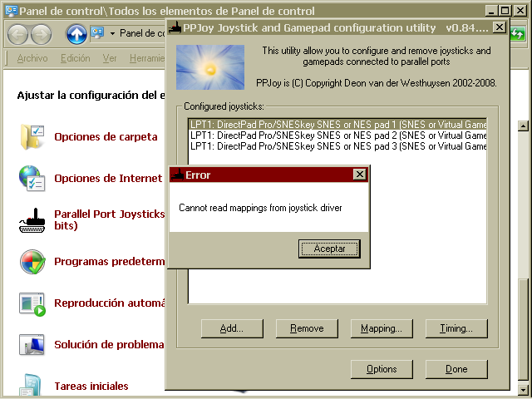
Task: Click the Control Panel title bar icon
Action: (x=12, y=11)
